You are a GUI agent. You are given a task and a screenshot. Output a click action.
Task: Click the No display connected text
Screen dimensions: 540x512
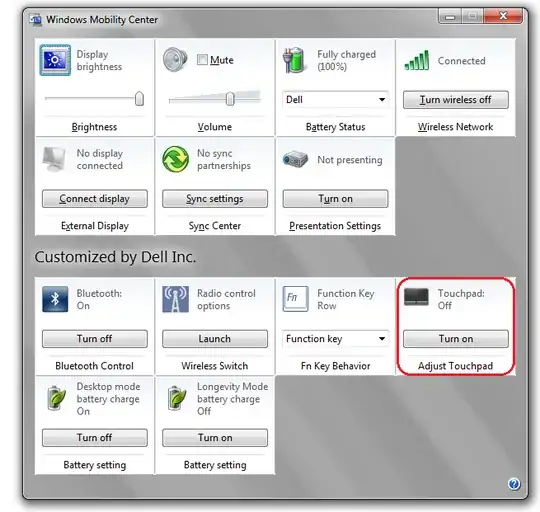pyautogui.click(x=100, y=159)
